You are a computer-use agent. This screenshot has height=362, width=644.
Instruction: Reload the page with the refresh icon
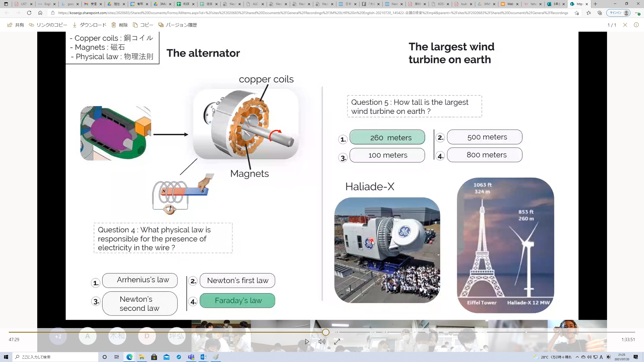(x=29, y=13)
